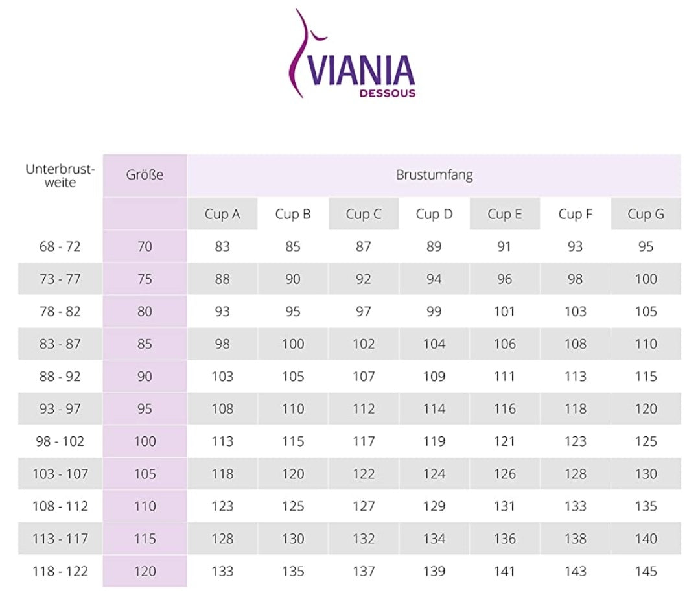Click the value 83 in Cup A
Viewport: 700px width, 597px height.
[222, 247]
